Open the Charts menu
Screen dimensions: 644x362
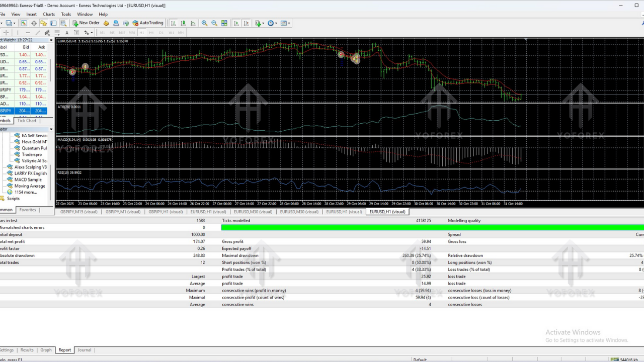[x=49, y=14]
